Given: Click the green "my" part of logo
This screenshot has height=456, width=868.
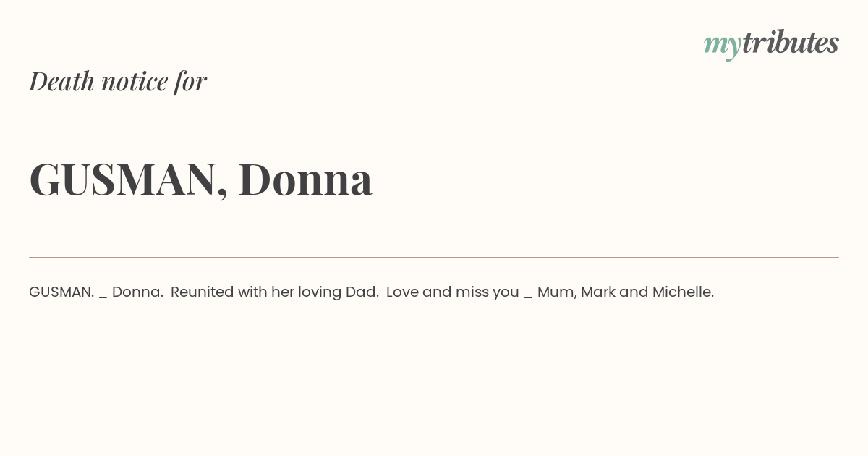Looking at the screenshot, I should [x=723, y=46].
